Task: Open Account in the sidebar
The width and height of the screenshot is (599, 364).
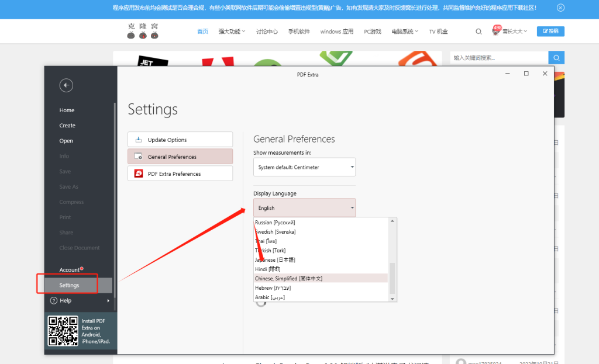Action: (69, 270)
